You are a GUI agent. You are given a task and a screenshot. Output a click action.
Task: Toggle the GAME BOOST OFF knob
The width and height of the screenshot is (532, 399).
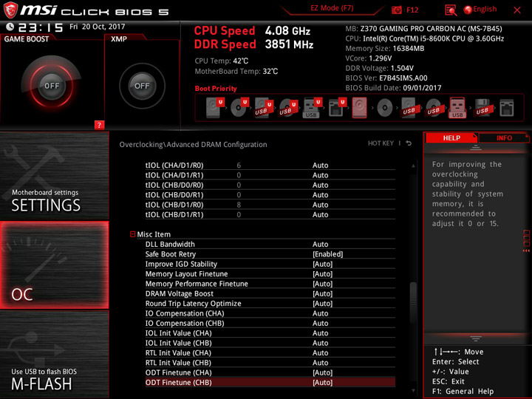click(52, 86)
